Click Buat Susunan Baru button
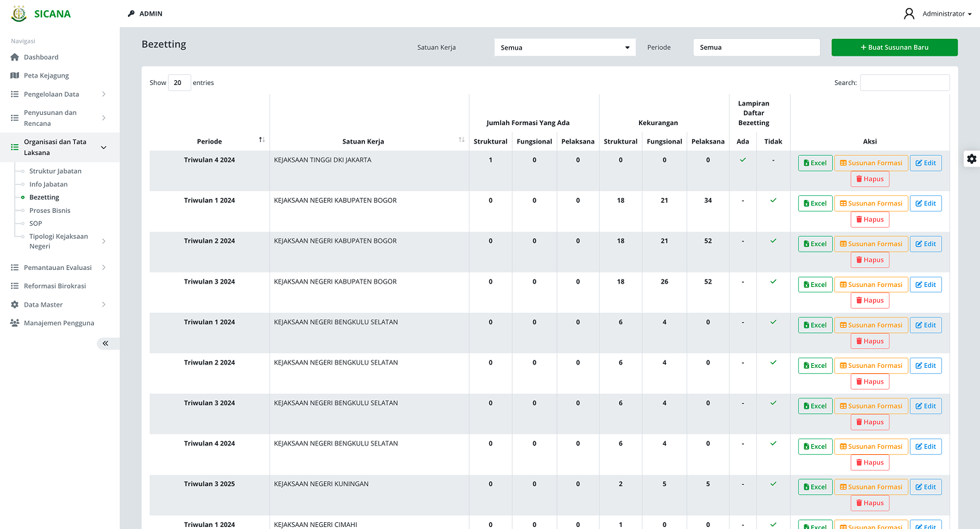 coord(894,48)
